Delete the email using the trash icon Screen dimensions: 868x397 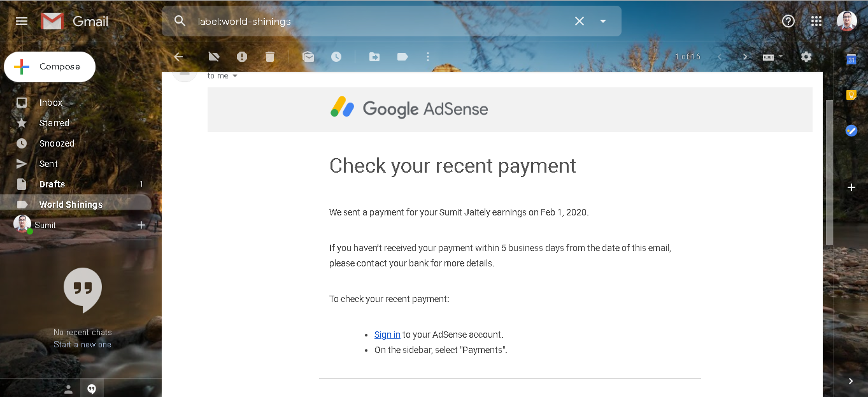pos(270,57)
